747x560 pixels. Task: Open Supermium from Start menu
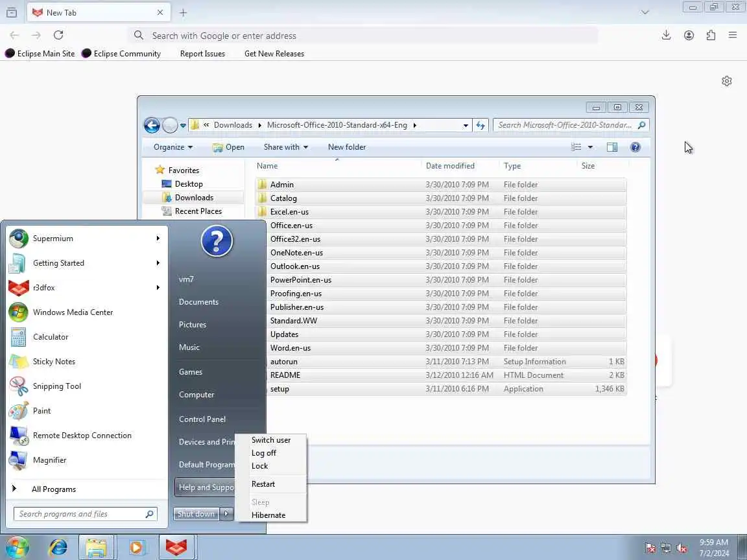click(x=87, y=239)
